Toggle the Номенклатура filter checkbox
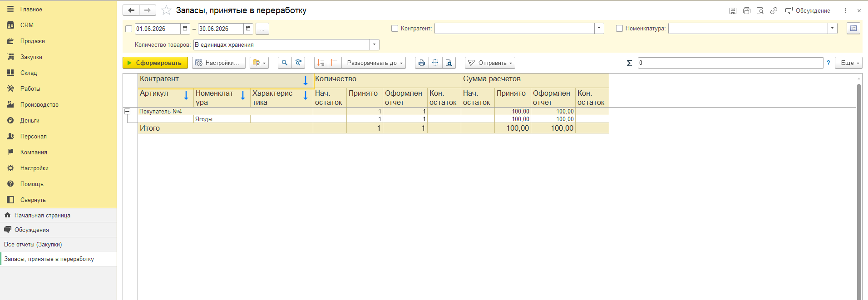868x300 pixels. pos(619,28)
